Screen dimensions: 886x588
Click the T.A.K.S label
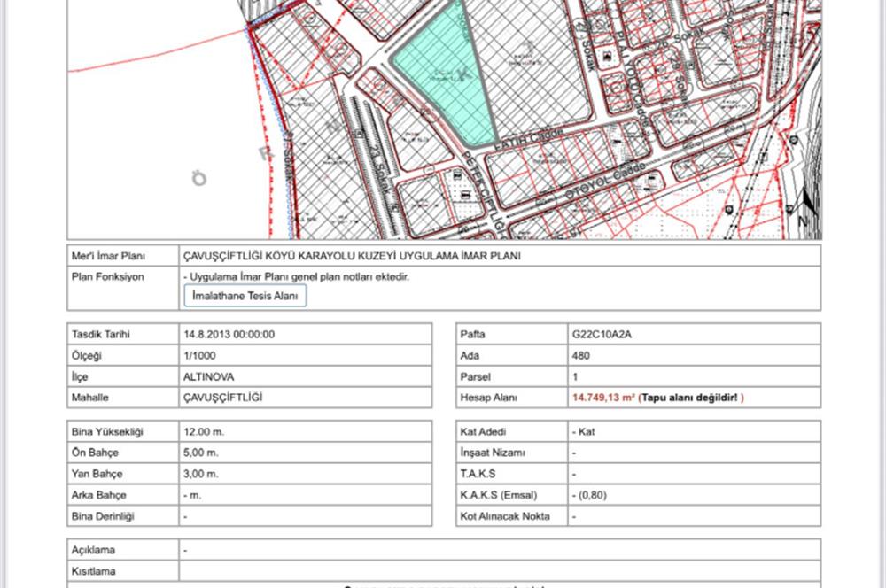point(478,474)
